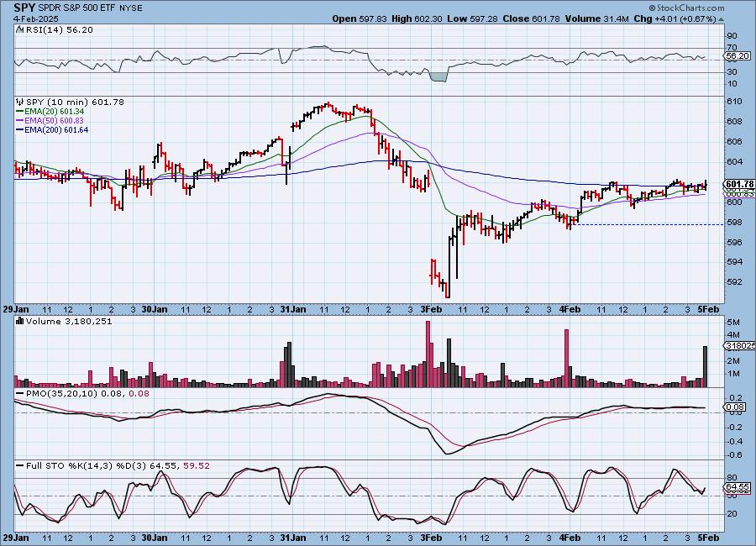756x546 pixels.
Task: Click the 'EMA(200) 601.64' legend entry
Action: (56, 129)
